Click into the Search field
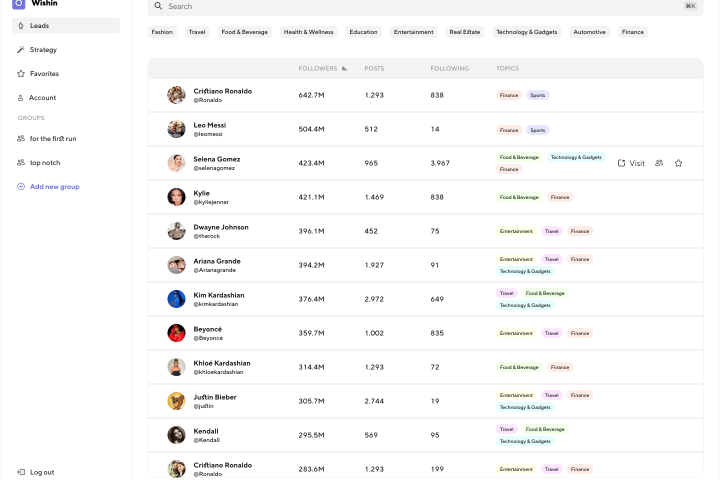Screen dimensions: 720x480 pyautogui.click(x=425, y=6)
